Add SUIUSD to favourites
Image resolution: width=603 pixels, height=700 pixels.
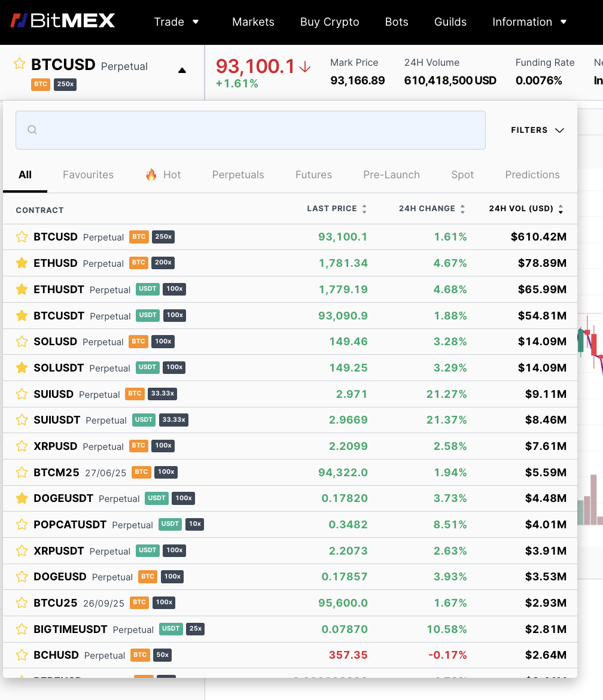click(x=22, y=394)
